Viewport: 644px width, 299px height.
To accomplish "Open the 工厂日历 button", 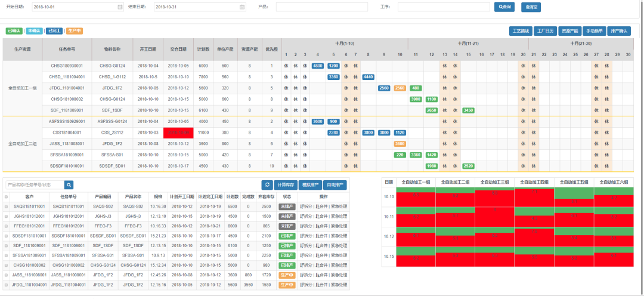I will tap(544, 31).
